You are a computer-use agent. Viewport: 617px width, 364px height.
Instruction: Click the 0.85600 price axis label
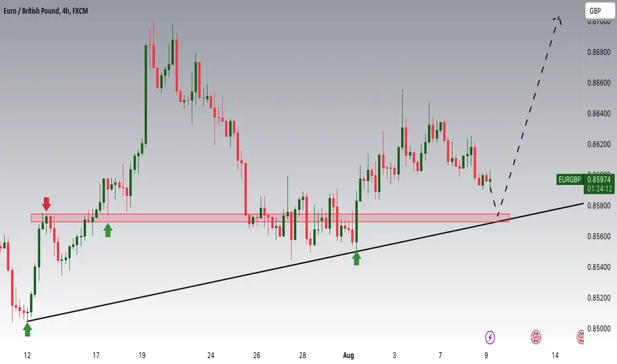pyautogui.click(x=599, y=236)
